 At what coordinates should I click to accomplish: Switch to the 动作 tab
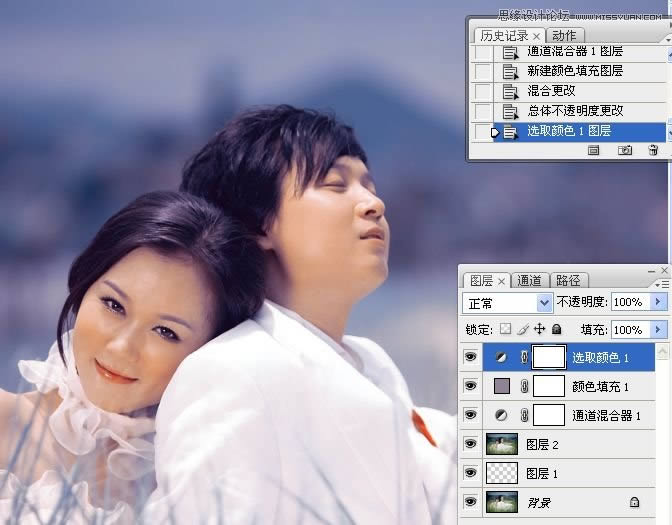point(564,35)
